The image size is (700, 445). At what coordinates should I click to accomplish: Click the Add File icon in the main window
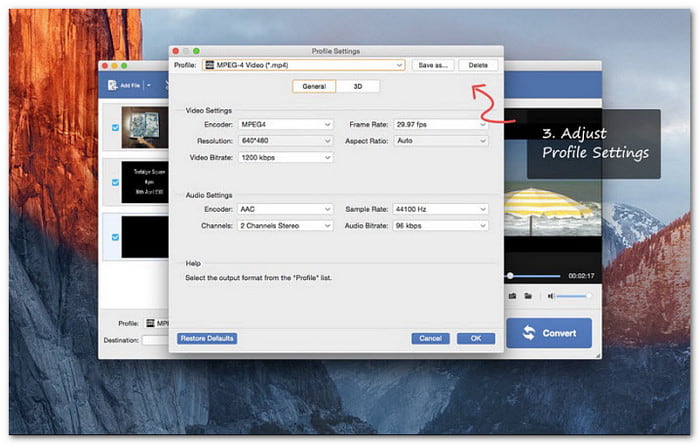(x=112, y=85)
